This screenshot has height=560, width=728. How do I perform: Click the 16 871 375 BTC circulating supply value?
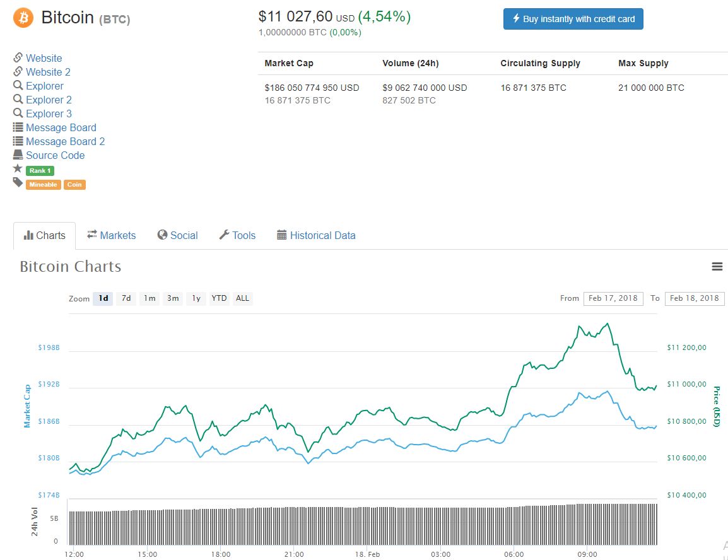(x=534, y=88)
